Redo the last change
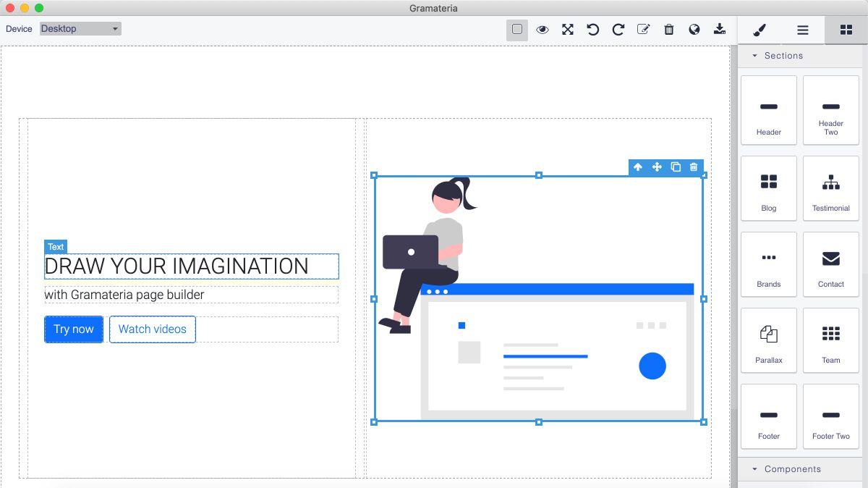This screenshot has height=488, width=868. tap(618, 29)
